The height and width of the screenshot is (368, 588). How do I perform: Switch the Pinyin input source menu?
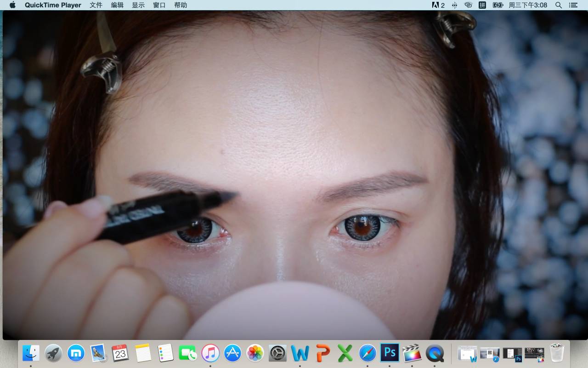coord(482,5)
